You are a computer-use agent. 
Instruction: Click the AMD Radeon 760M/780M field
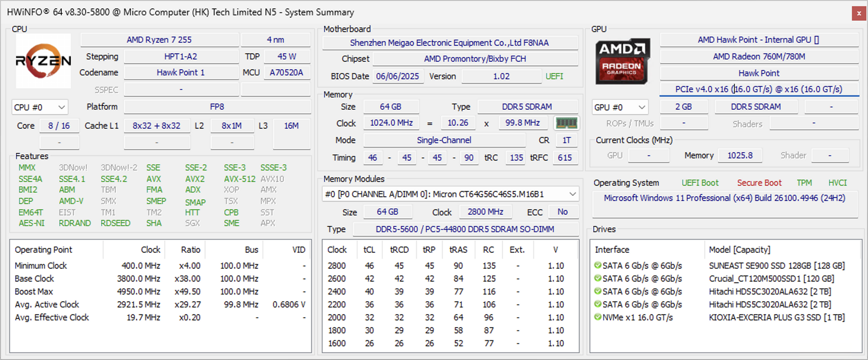pos(759,57)
